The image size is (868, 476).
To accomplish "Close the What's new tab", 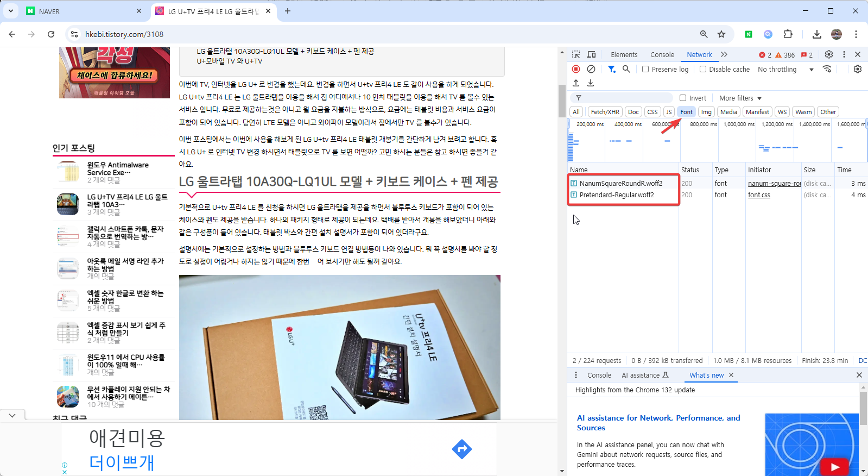I will pyautogui.click(x=731, y=375).
